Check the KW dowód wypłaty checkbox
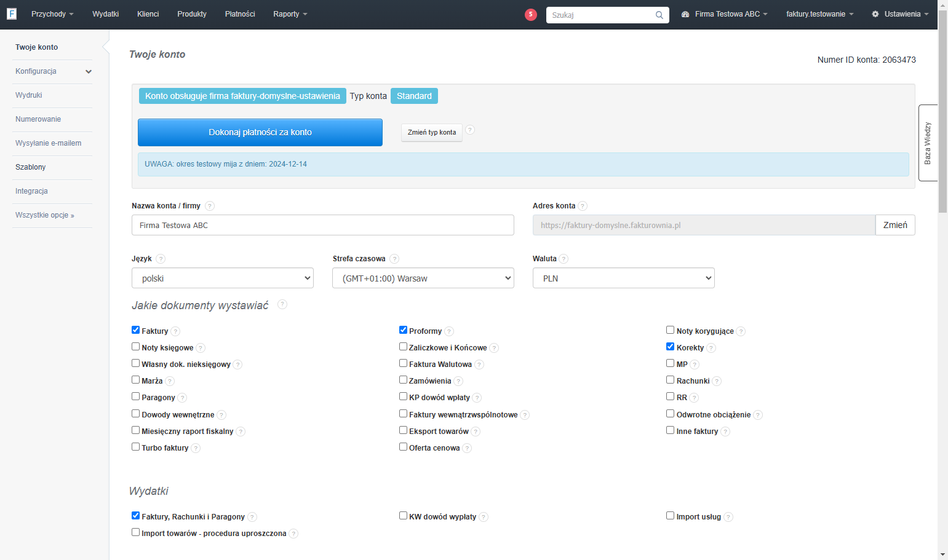This screenshot has width=948, height=560. [404, 516]
